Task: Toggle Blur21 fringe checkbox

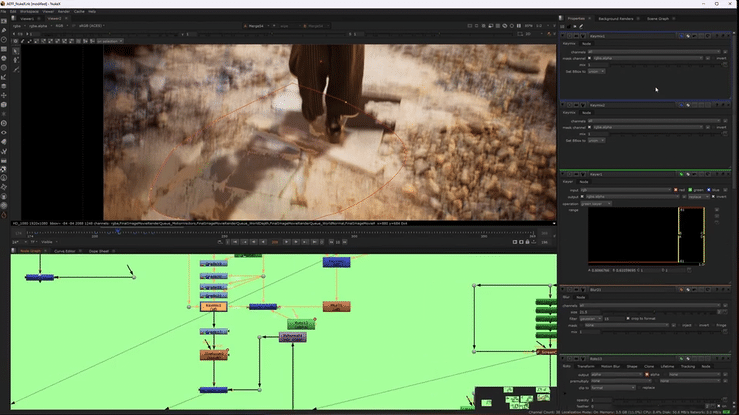Action: click(x=713, y=325)
